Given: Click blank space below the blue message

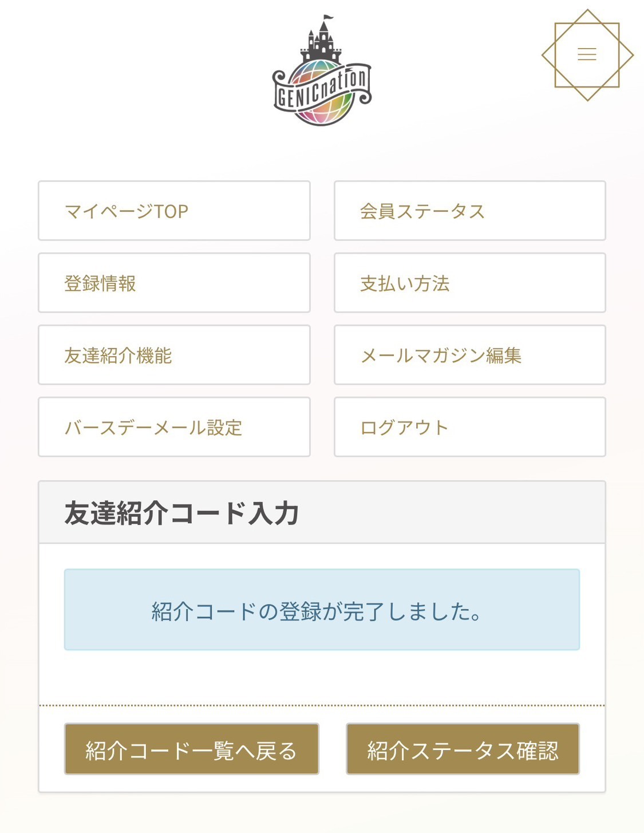Looking at the screenshot, I should (322, 677).
